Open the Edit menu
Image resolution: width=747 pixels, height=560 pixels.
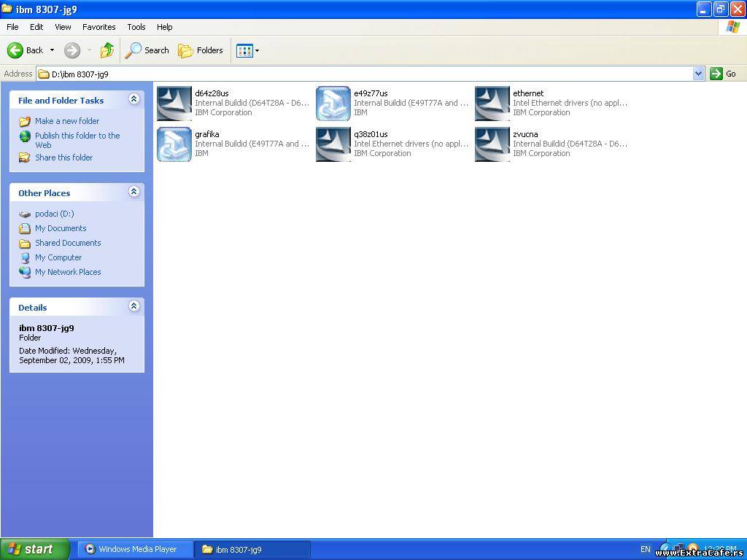click(36, 27)
